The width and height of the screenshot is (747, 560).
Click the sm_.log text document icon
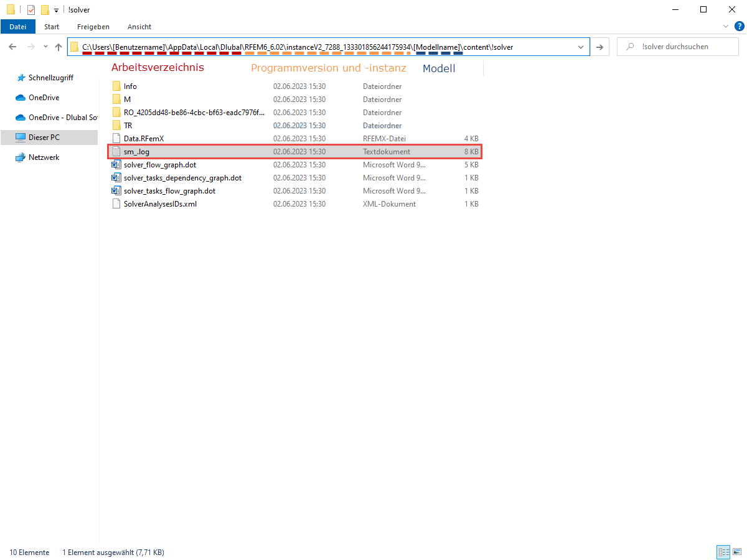tap(116, 152)
